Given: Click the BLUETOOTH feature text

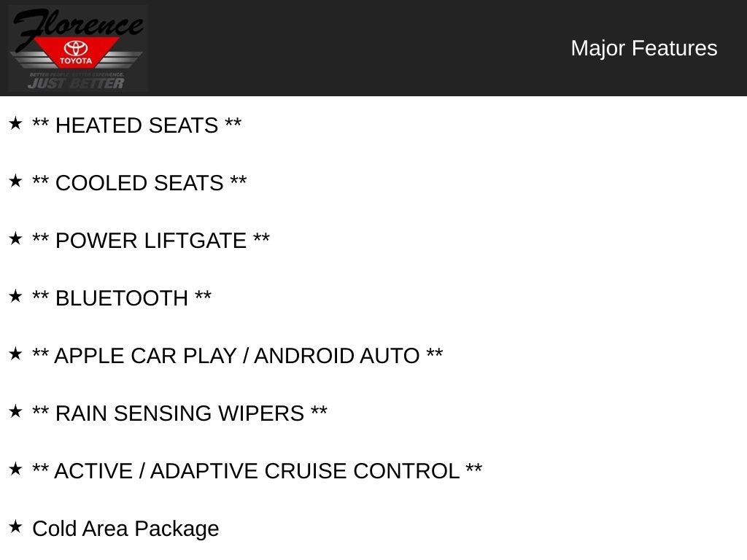Looking at the screenshot, I should [x=122, y=298].
